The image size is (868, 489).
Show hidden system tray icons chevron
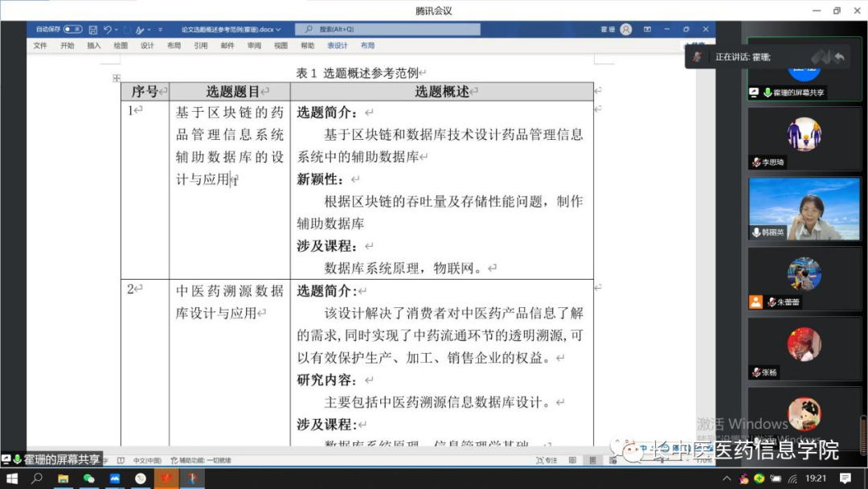click(x=727, y=479)
